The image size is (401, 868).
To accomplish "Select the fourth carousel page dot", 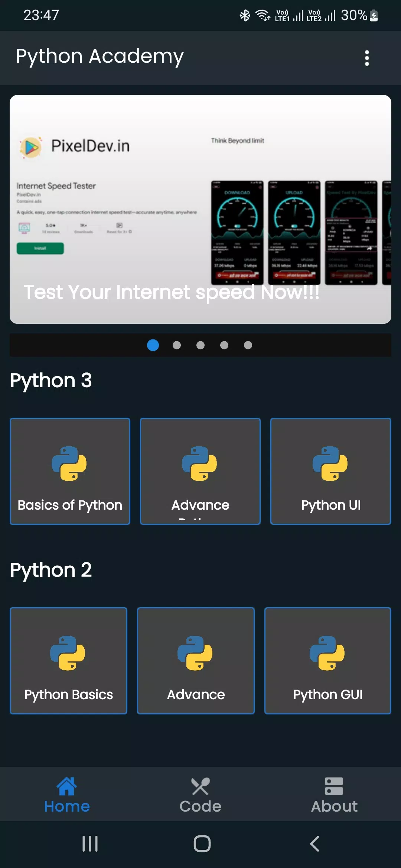I will point(224,345).
